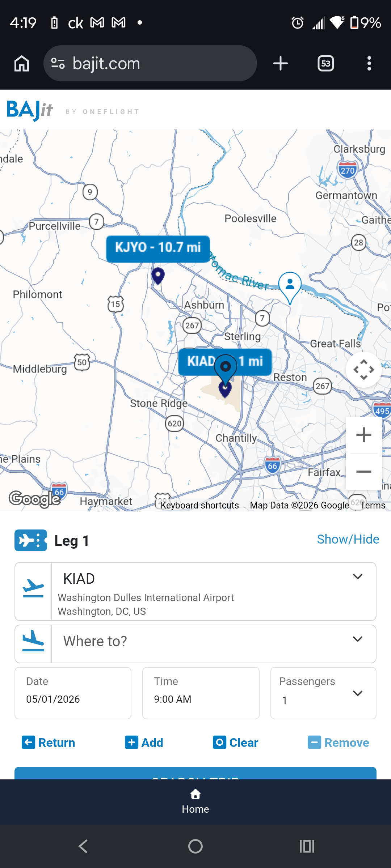The width and height of the screenshot is (391, 868).
Task: Tap the BAJit logo in header
Action: click(x=30, y=110)
